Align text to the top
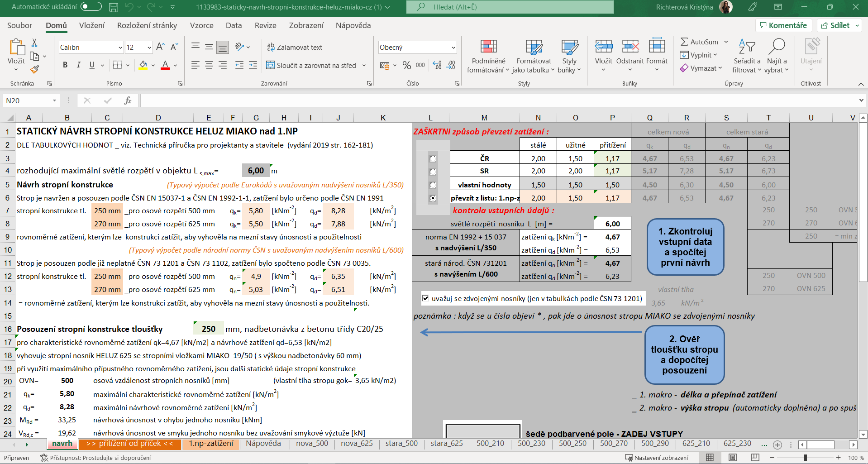The image size is (868, 464). (196, 47)
